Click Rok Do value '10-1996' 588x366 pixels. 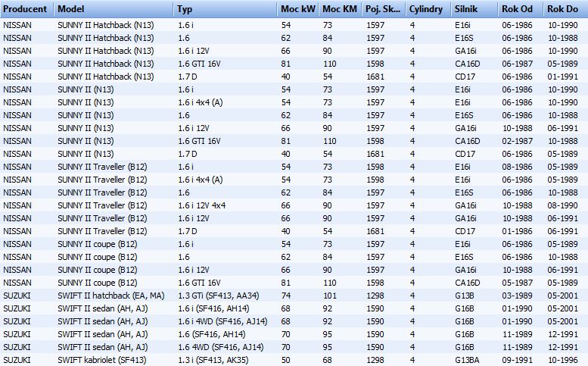tap(562, 361)
